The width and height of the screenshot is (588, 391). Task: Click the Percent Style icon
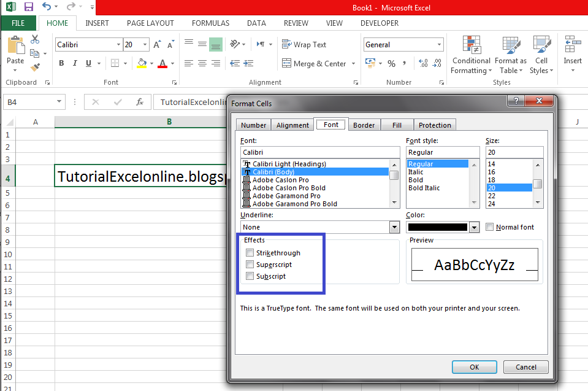click(x=392, y=63)
